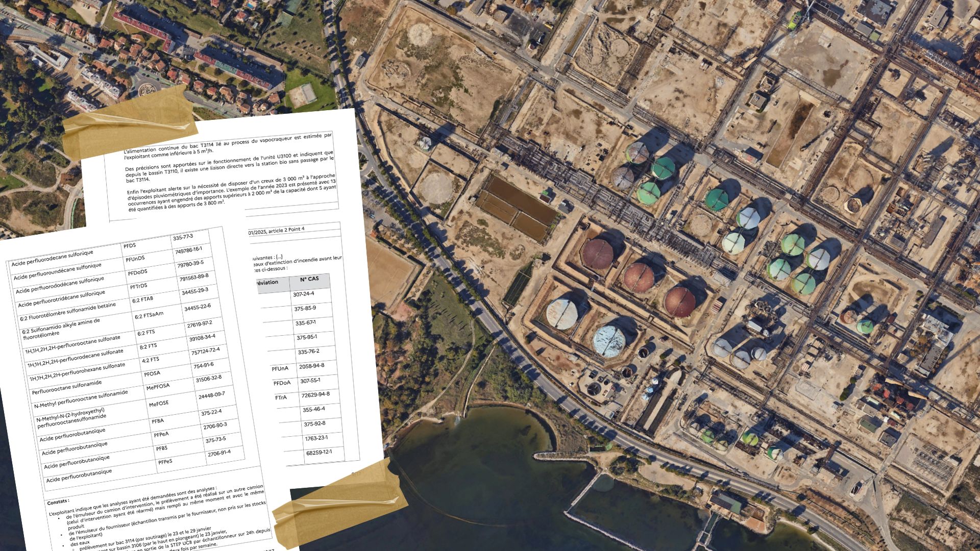Select CAS number 68259-12-1 cell
The image size is (980, 551).
tap(319, 453)
